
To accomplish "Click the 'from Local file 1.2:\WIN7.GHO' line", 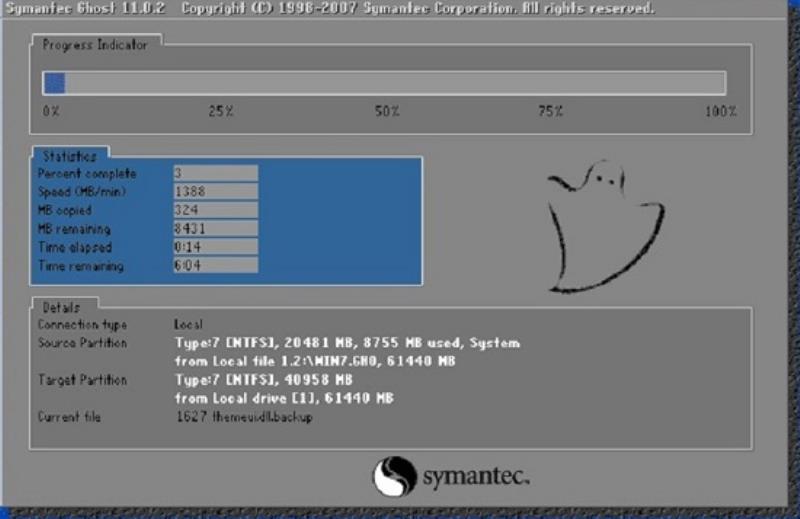I will [x=315, y=361].
